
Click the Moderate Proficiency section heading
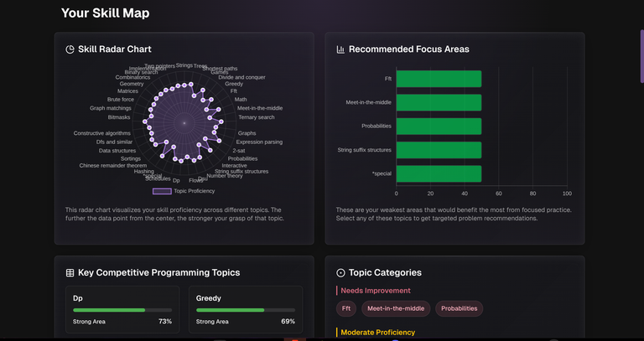coord(377,333)
